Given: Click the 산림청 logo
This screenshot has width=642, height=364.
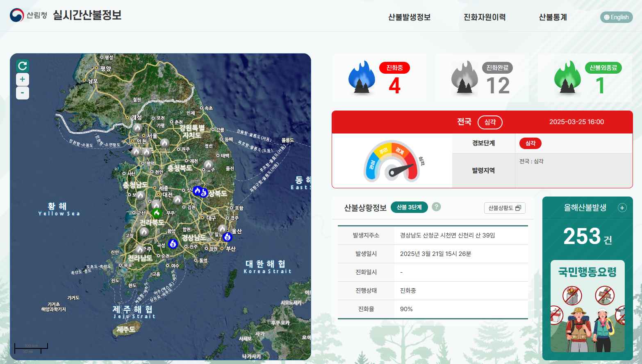Looking at the screenshot, I should coord(28,15).
